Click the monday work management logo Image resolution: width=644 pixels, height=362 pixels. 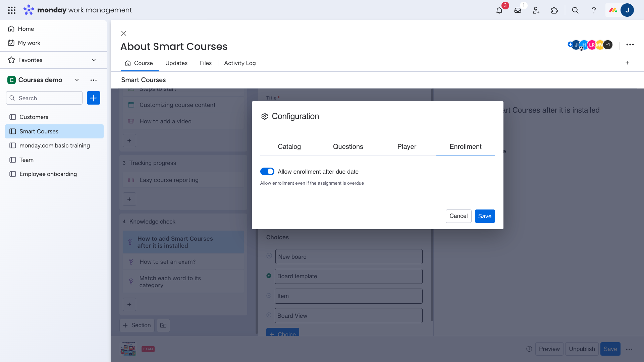78,10
